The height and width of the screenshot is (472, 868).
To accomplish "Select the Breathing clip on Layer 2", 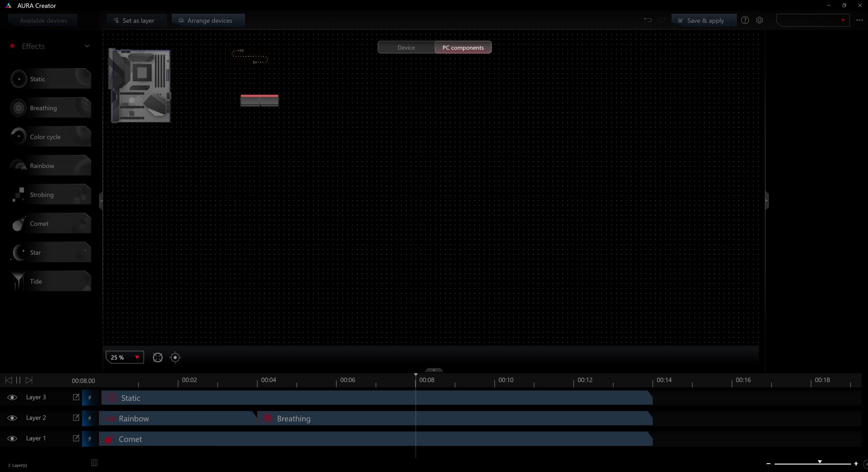I will coord(455,418).
